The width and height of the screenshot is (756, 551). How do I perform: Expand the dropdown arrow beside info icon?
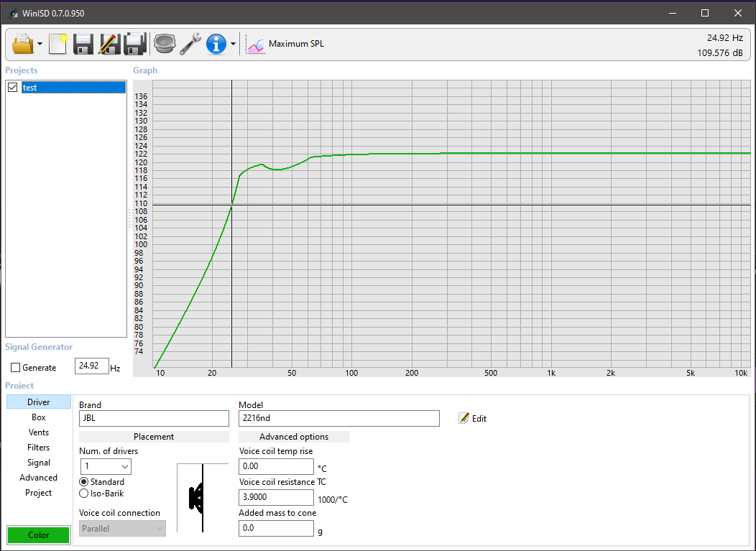234,44
